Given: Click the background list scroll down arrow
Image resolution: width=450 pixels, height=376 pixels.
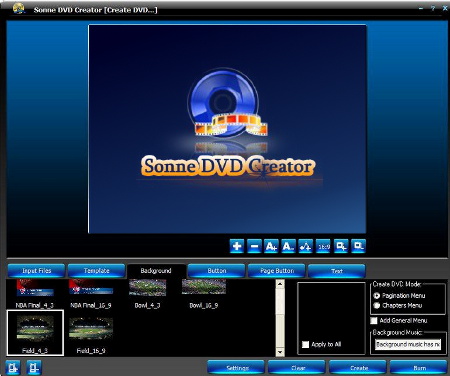Looking at the screenshot, I should 280,352.
